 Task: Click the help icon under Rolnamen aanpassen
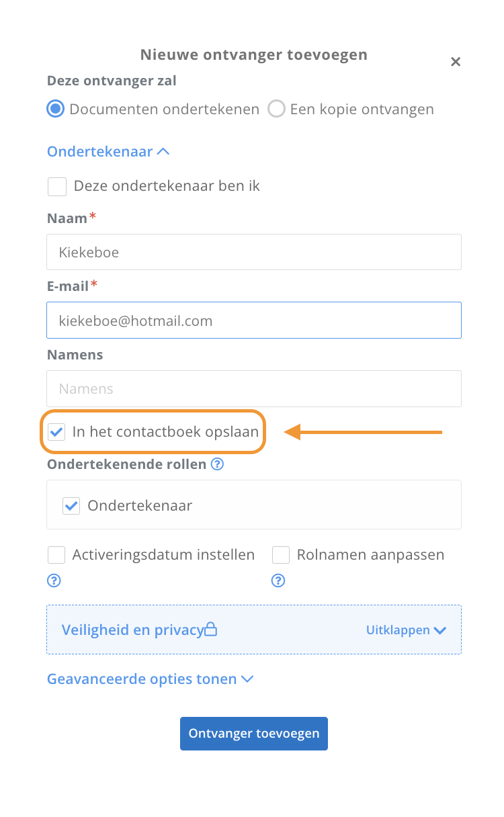click(278, 580)
